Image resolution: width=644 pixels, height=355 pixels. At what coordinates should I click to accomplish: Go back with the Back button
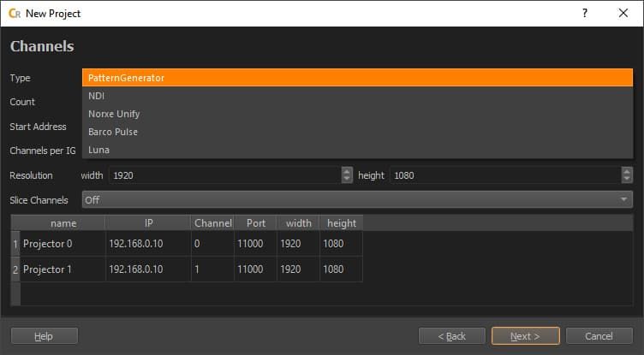[x=451, y=336]
